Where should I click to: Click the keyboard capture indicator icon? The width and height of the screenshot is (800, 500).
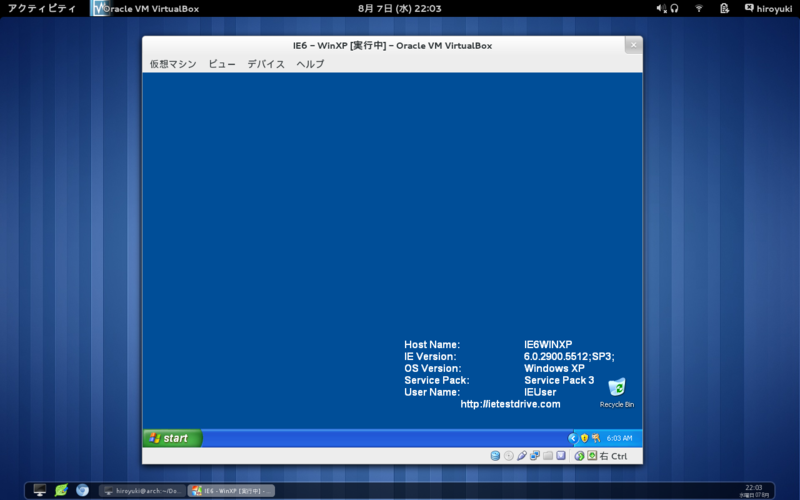click(x=592, y=456)
